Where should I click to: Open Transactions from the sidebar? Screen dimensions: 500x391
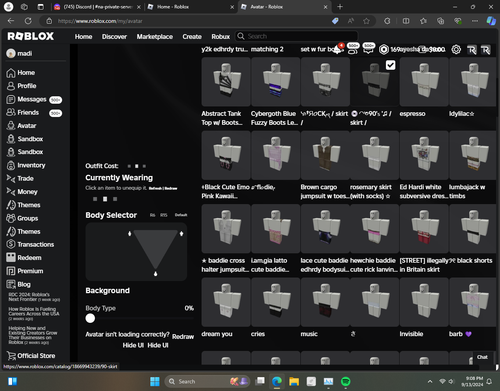click(30, 244)
